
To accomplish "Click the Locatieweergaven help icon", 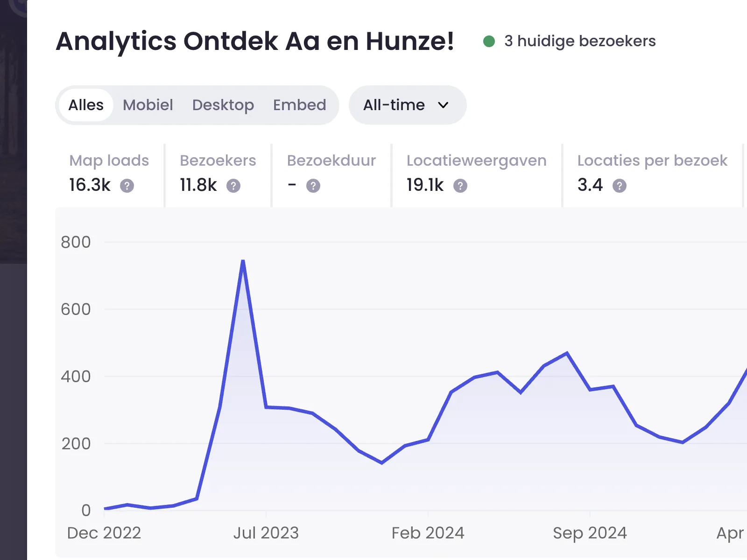I will pyautogui.click(x=460, y=186).
